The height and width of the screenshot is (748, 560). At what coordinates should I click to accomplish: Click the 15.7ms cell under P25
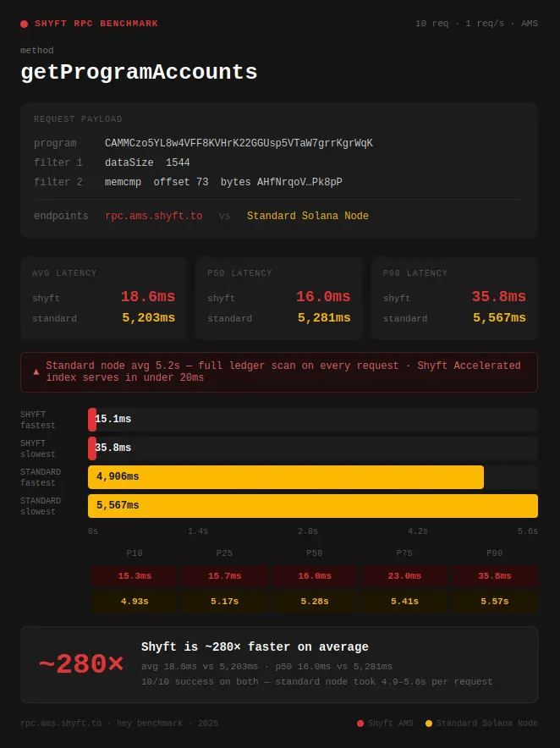click(225, 575)
